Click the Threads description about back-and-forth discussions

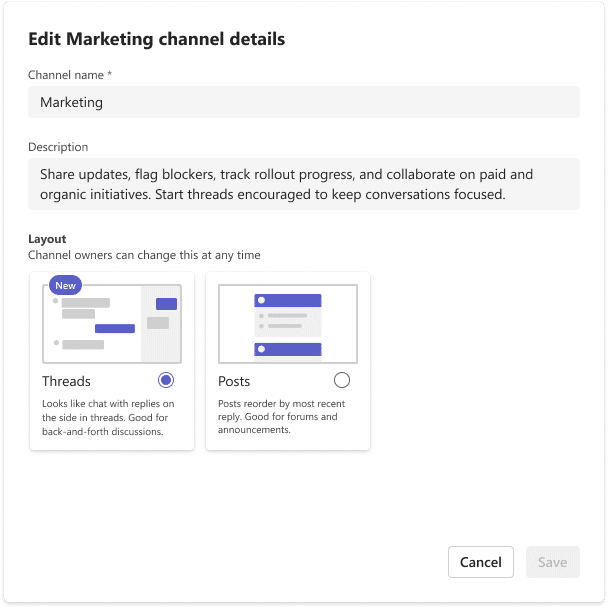click(108, 418)
